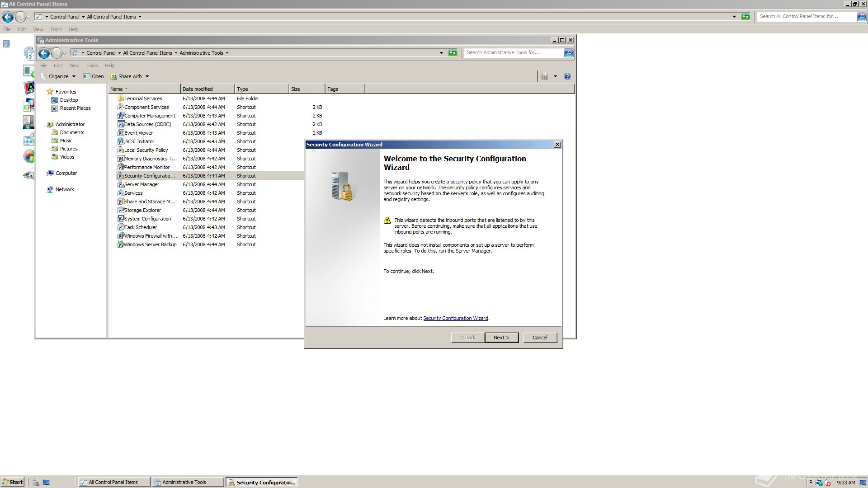Click Back arrow in Administrative Tools window

click(x=44, y=53)
